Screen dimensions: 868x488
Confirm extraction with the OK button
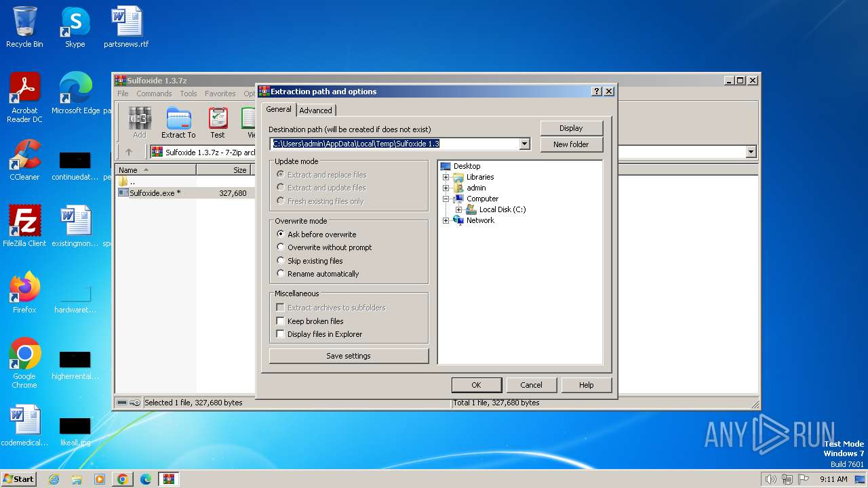[476, 385]
